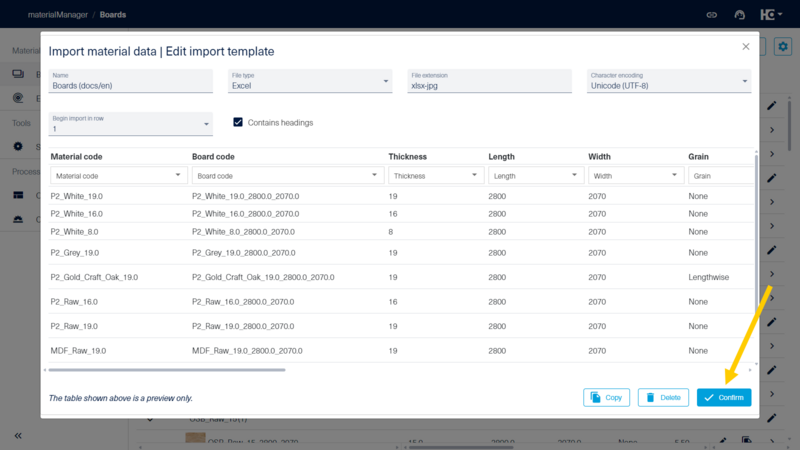Image resolution: width=800 pixels, height=450 pixels.
Task: Collapse the sidebar with double-chevron icon
Action: 18,436
